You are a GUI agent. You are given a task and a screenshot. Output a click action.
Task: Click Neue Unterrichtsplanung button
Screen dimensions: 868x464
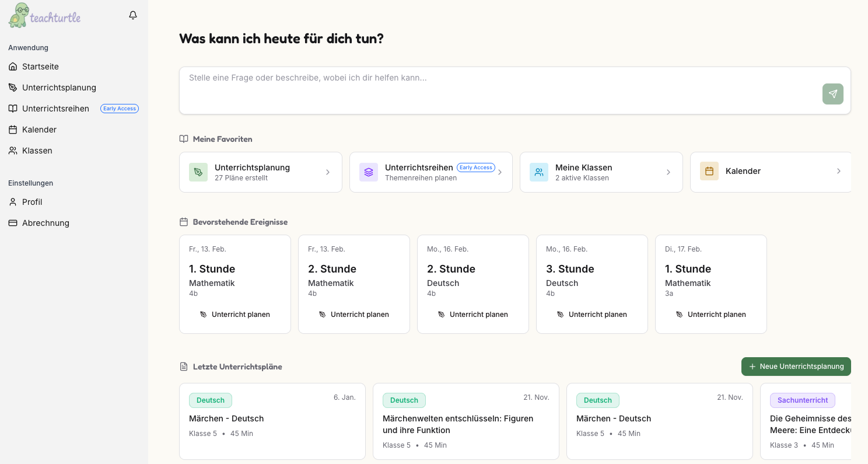coord(796,367)
